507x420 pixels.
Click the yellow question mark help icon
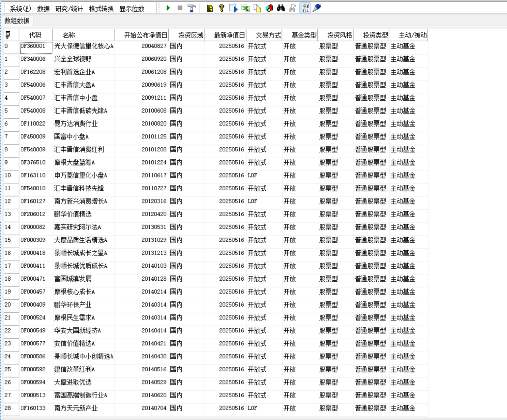coord(221,8)
